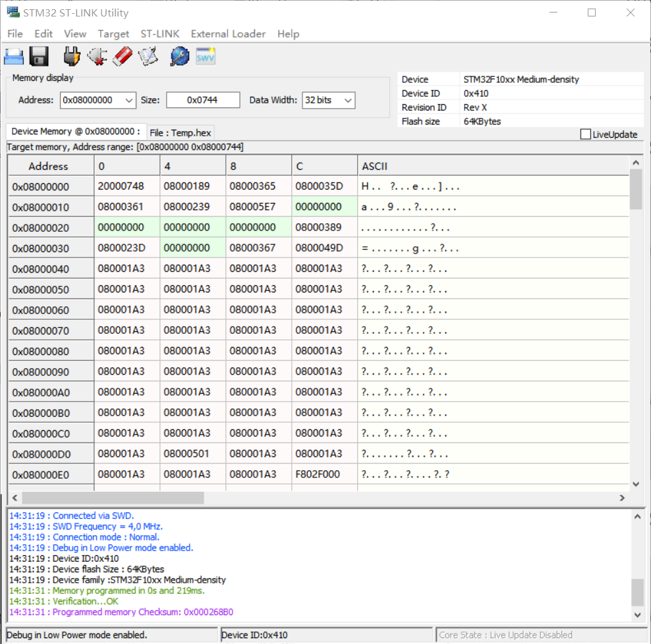Select cell value 08000389
The width and height of the screenshot is (651, 644).
pos(325,227)
